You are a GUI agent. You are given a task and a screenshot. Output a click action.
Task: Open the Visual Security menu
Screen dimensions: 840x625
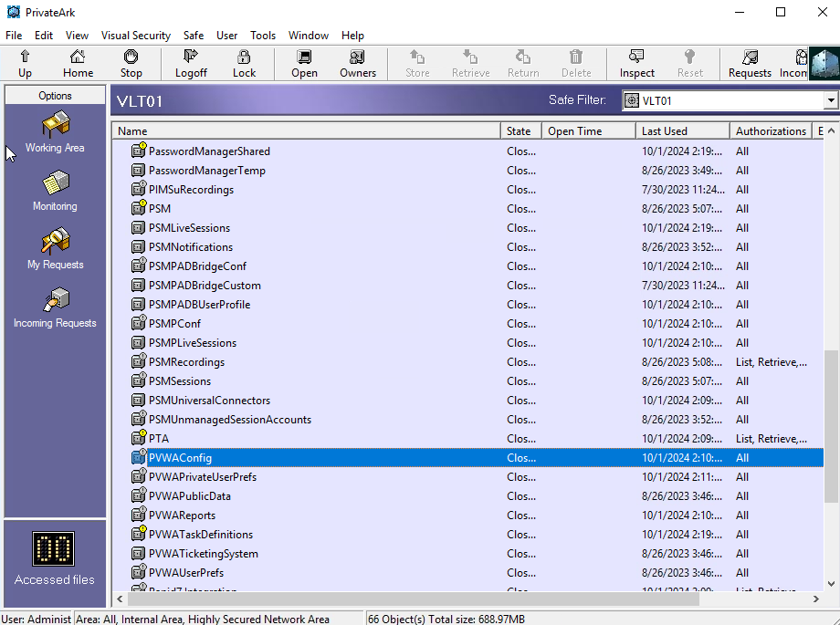135,36
